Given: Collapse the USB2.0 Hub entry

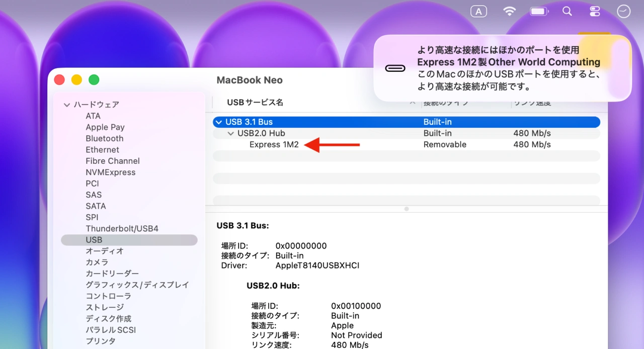Looking at the screenshot, I should pyautogui.click(x=231, y=133).
